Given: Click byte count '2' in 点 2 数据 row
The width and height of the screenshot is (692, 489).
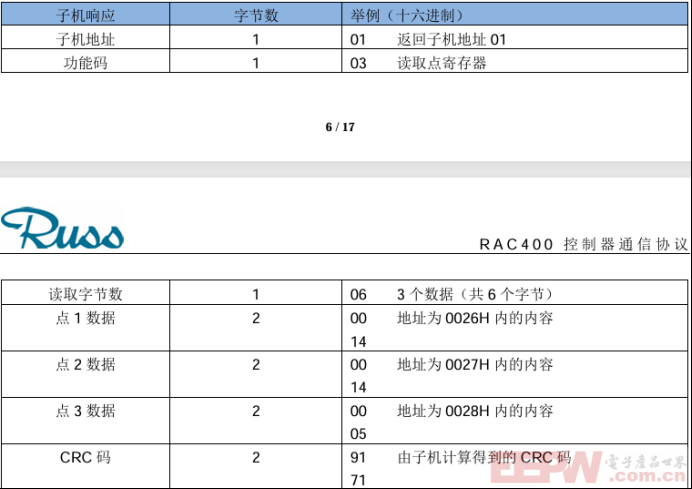Looking at the screenshot, I should [x=256, y=365].
